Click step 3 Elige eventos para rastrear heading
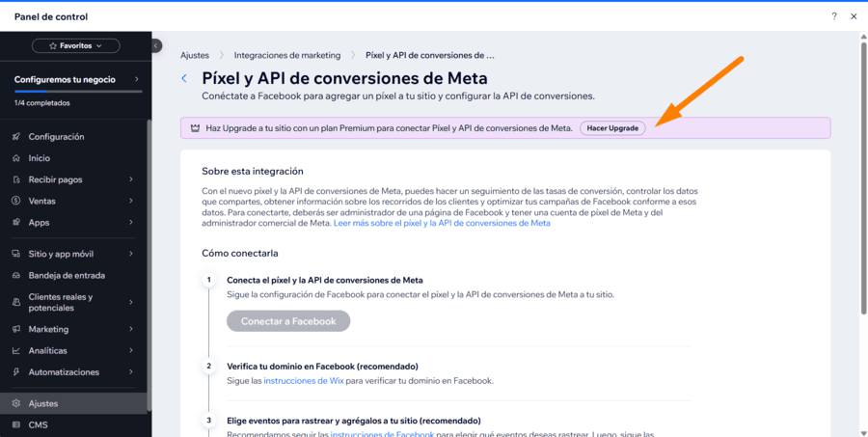Screen dimensions: 868x437 (354, 420)
